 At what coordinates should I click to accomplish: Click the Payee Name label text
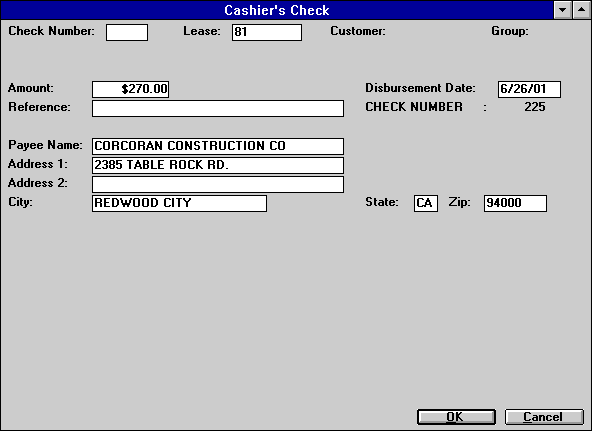[45, 145]
